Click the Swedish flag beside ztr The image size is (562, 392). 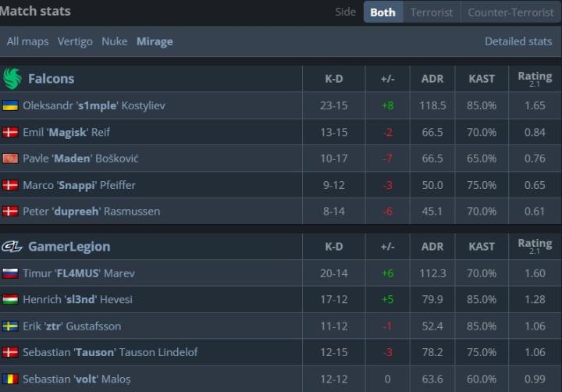[x=11, y=326]
